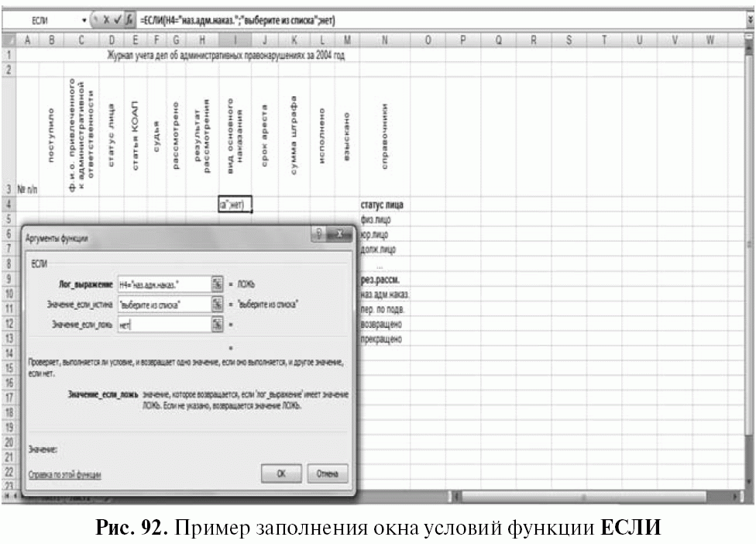Screen dimensions: 756x544
Task: Click range selector icon for Значение_если_истина
Action: coord(218,305)
